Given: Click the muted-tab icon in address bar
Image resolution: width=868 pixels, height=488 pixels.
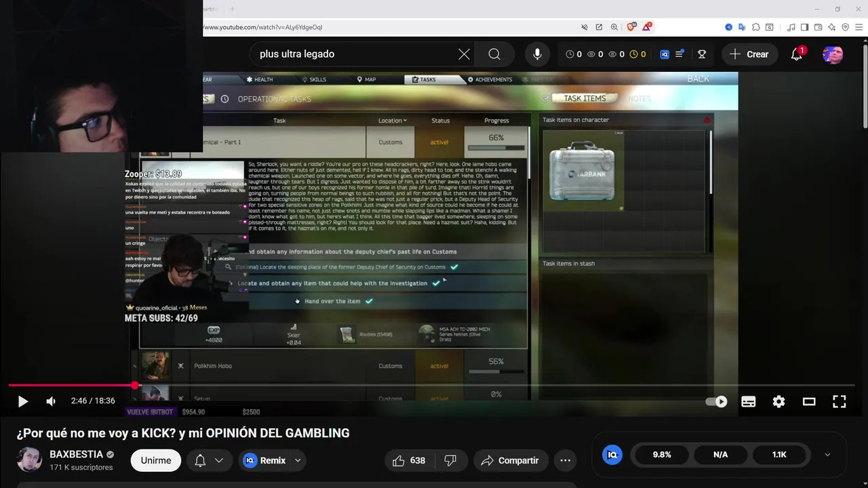Looking at the screenshot, I should coord(584,27).
